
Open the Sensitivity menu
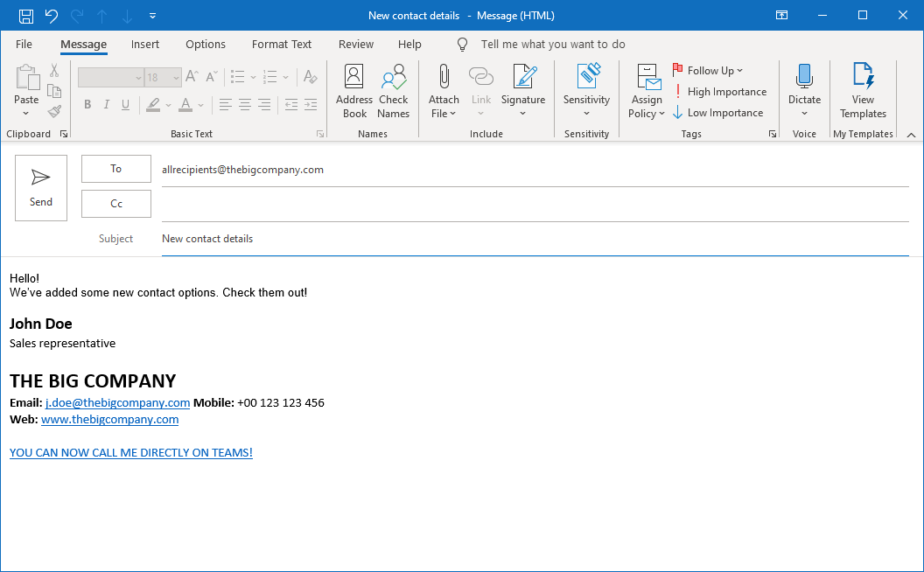tap(586, 91)
